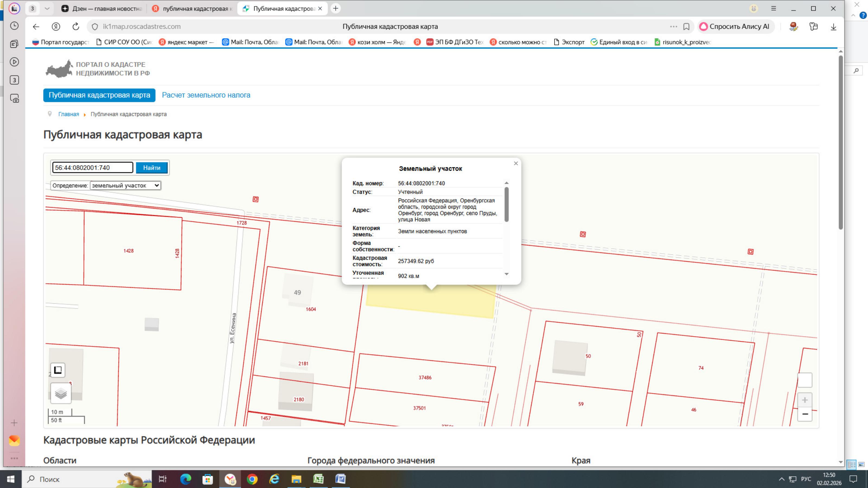Click the browser page reload icon

tap(76, 26)
